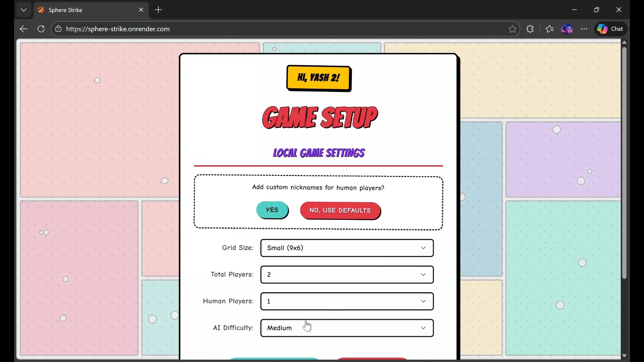Open the browser extensions icon
Viewport: 644px width, 362px height.
[x=530, y=29]
